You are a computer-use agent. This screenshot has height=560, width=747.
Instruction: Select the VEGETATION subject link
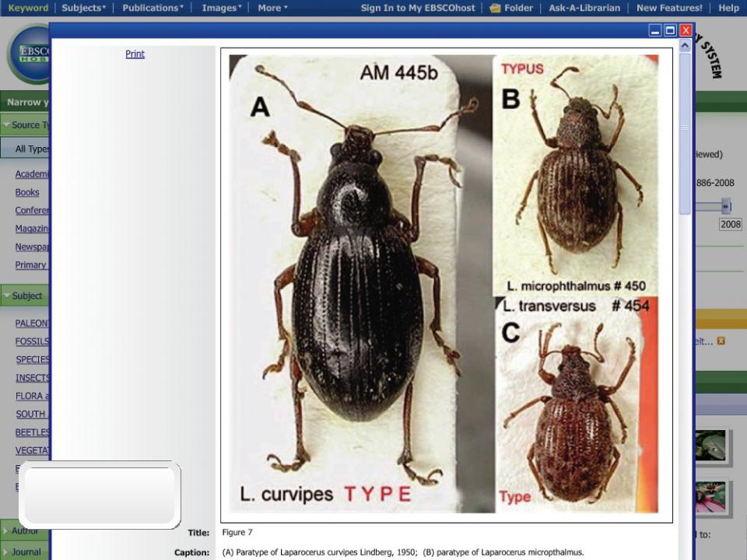coord(32,450)
